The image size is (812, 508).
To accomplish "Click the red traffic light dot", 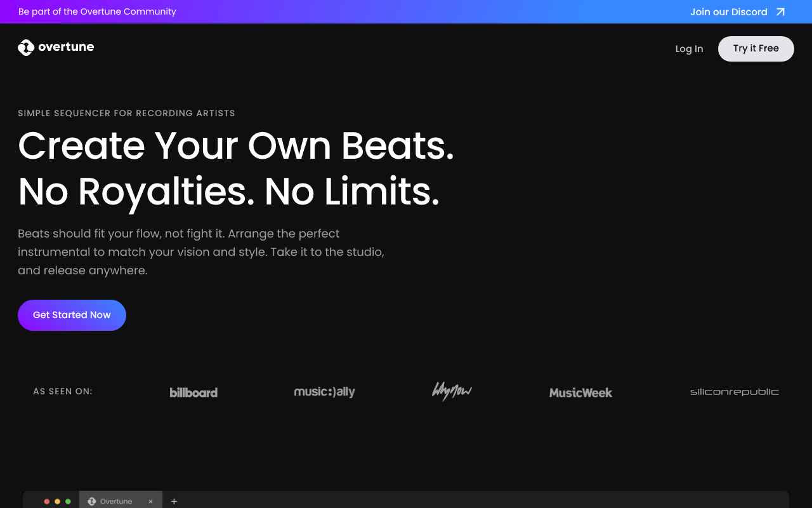I will [46, 501].
